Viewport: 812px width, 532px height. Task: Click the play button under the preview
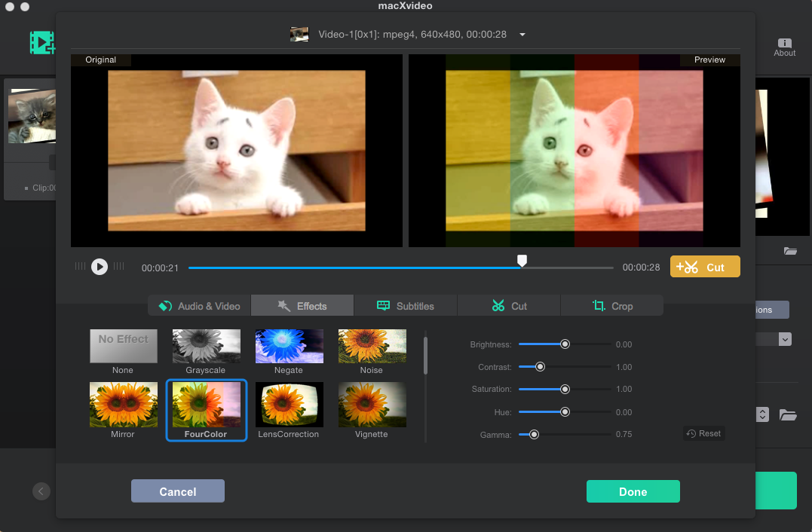tap(100, 267)
